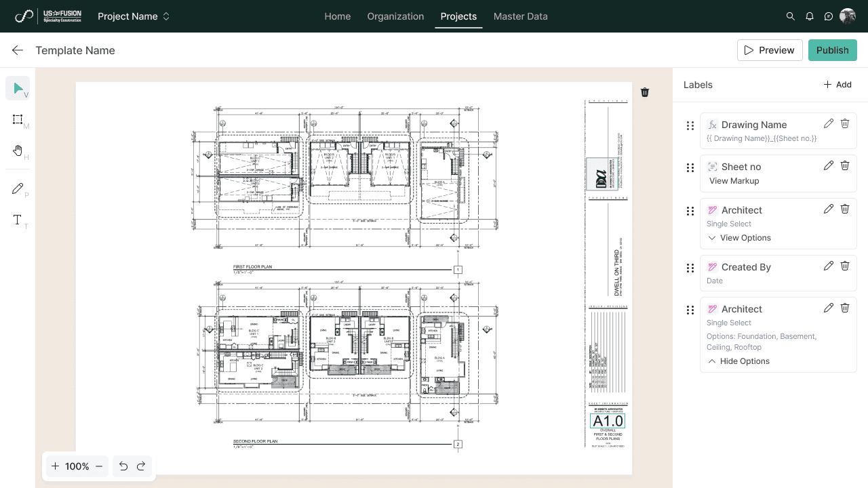Open the Project Name dropdown
The height and width of the screenshot is (488, 868).
(x=134, y=16)
